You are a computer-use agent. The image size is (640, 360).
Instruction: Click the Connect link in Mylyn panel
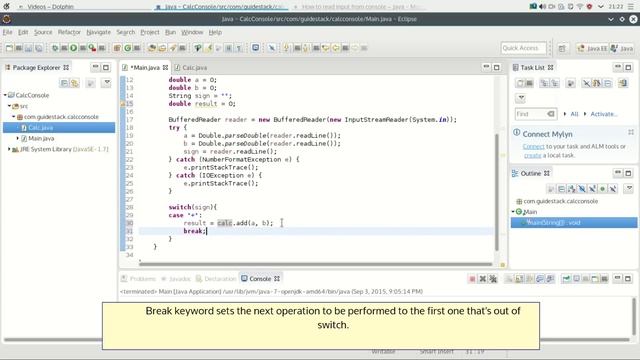coord(533,146)
